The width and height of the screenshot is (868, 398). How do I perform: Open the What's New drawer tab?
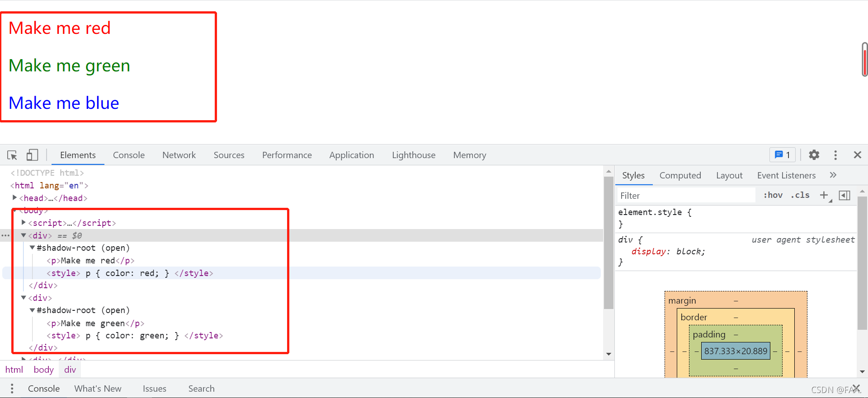tap(98, 389)
